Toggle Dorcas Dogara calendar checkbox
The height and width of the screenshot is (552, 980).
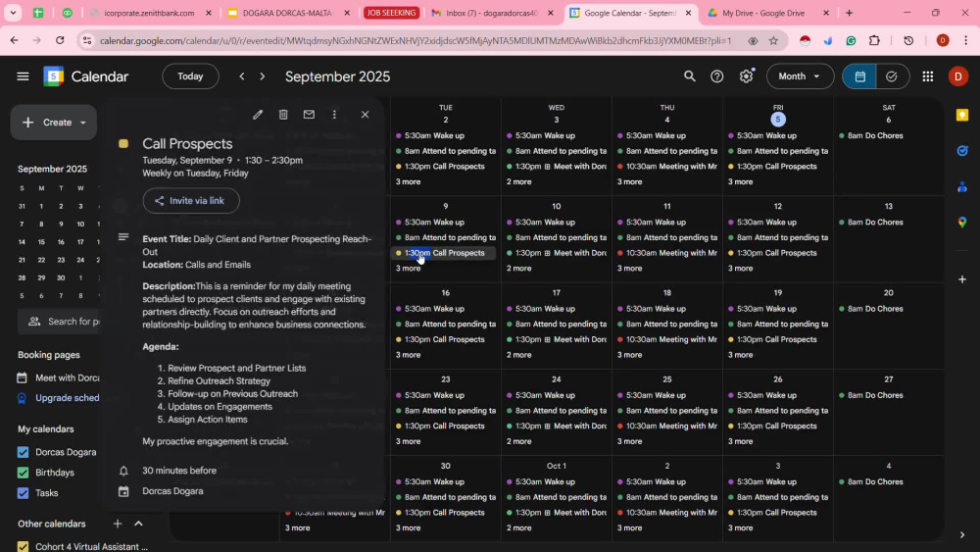click(x=24, y=452)
